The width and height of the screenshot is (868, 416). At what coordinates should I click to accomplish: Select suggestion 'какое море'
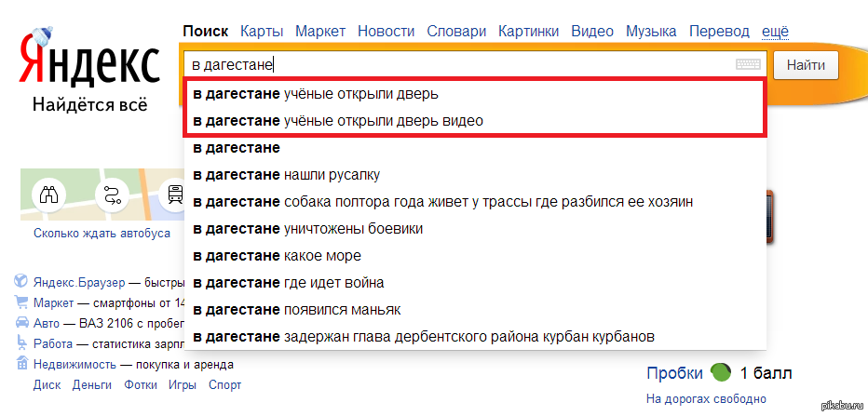pyautogui.click(x=476, y=256)
